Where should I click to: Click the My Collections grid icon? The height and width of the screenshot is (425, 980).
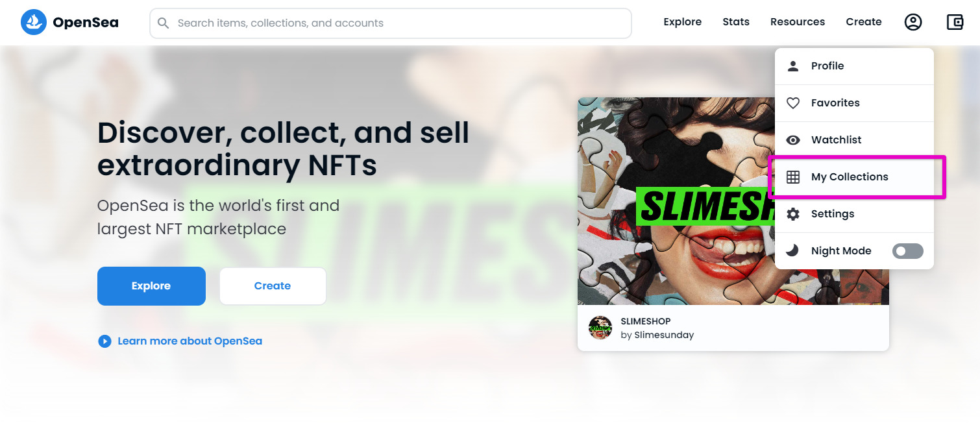pos(793,177)
